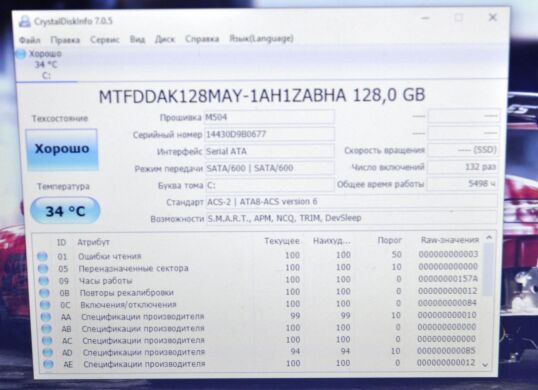The height and width of the screenshot is (390, 538).
Task: Sort by the Текущее column header
Action: click(282, 241)
